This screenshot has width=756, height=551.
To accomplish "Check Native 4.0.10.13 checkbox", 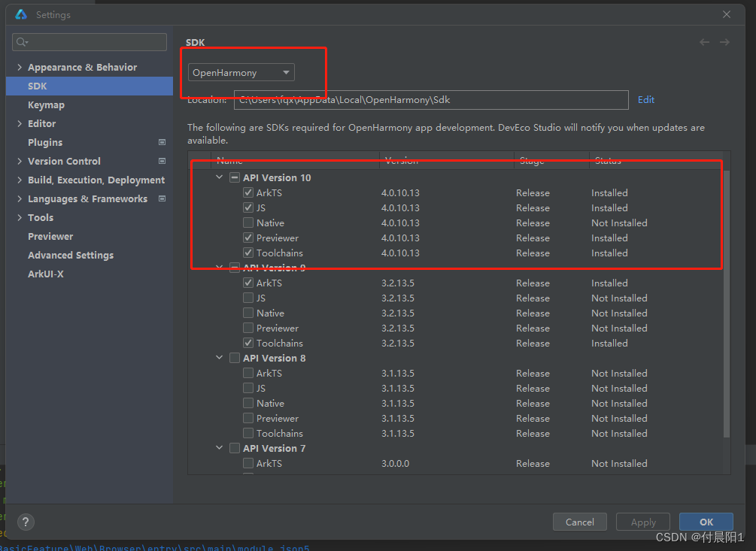I will (x=247, y=223).
